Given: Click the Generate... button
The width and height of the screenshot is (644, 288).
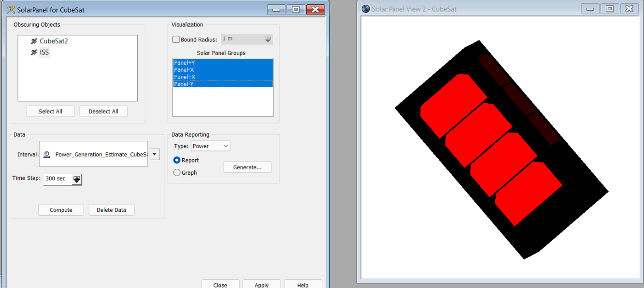Looking at the screenshot, I should [247, 167].
